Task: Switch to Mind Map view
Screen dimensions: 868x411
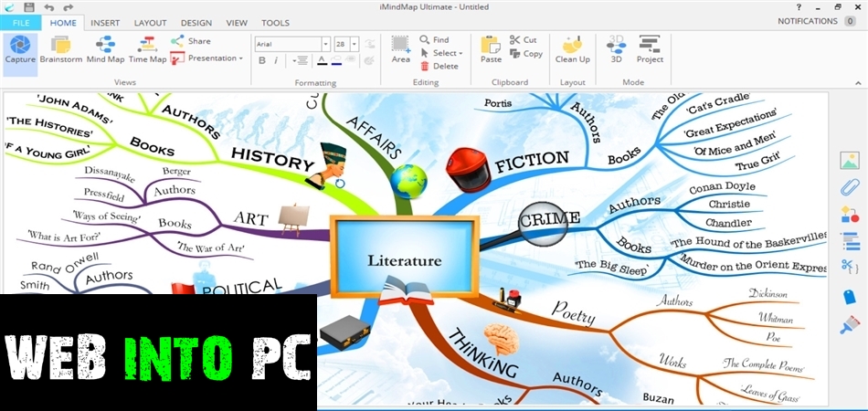Action: 105,50
